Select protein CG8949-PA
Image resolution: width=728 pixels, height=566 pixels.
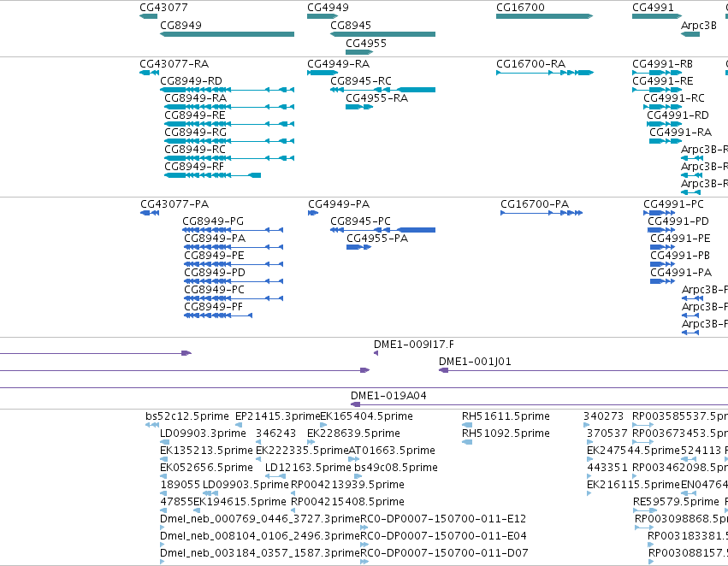pos(215,239)
